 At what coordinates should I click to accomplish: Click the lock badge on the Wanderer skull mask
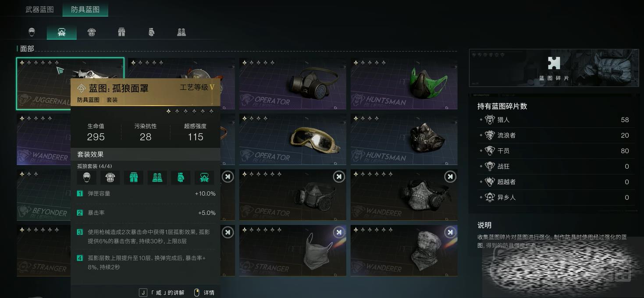450,177
